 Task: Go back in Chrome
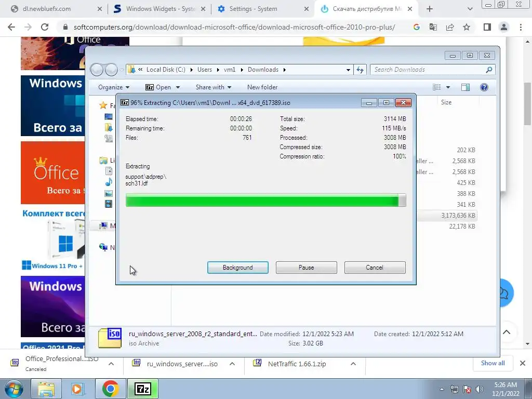coord(11,27)
